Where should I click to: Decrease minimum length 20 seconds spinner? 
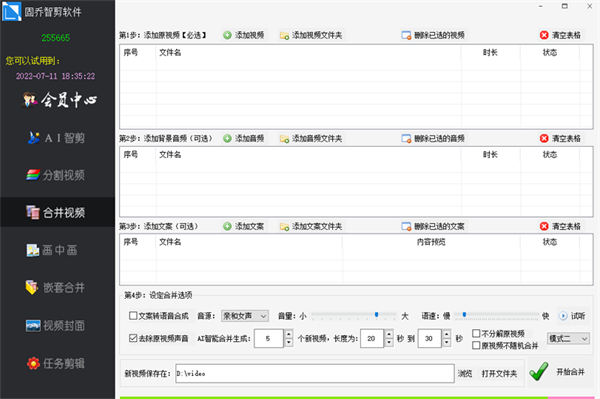(389, 343)
